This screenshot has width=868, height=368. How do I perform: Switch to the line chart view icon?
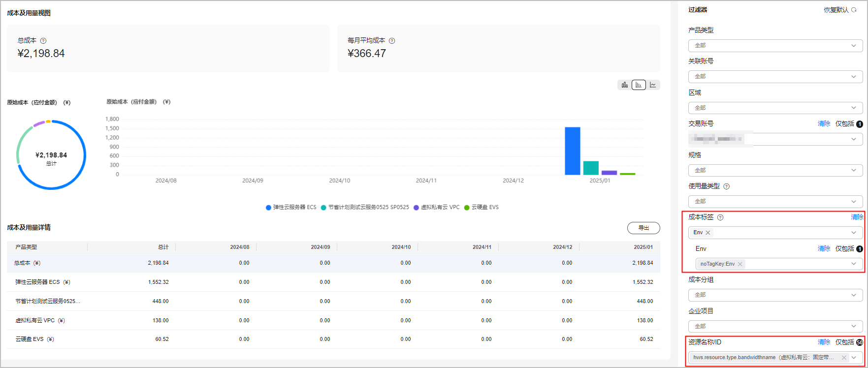click(653, 85)
